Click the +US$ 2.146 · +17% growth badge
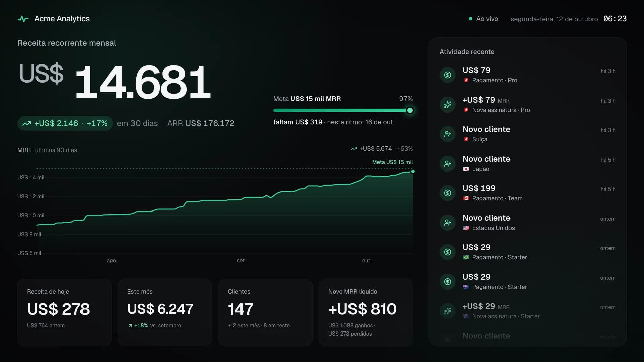644x362 pixels. (x=65, y=123)
